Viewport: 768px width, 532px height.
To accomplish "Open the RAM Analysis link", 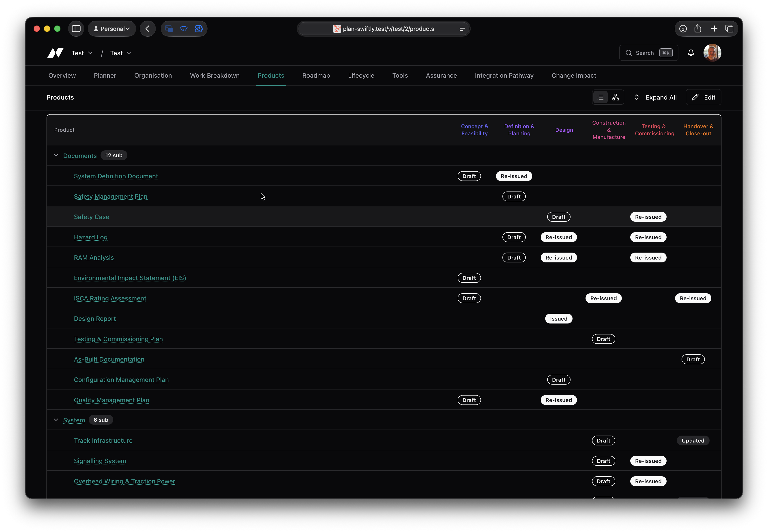I will (94, 257).
